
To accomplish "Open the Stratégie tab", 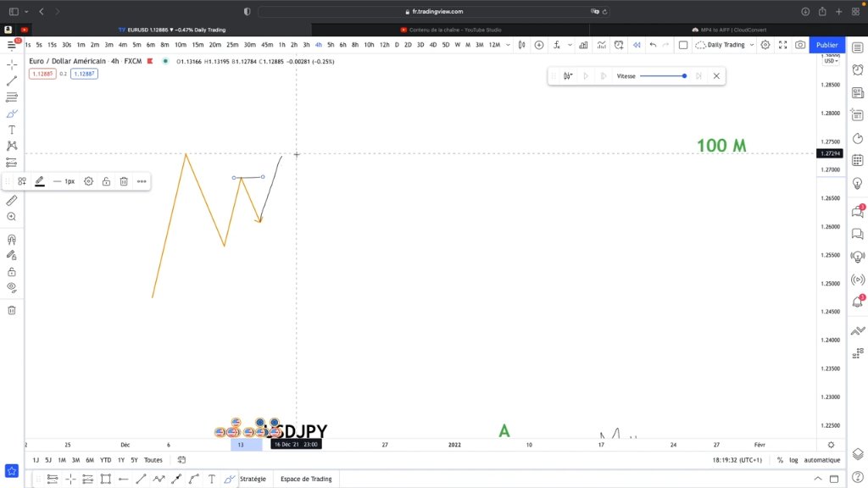I will 253,480.
